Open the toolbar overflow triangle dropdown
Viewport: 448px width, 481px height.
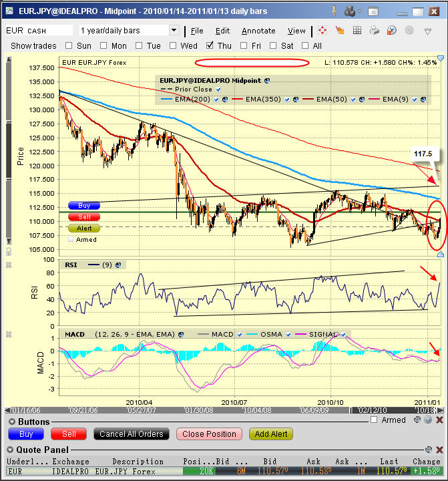pyautogui.click(x=428, y=31)
